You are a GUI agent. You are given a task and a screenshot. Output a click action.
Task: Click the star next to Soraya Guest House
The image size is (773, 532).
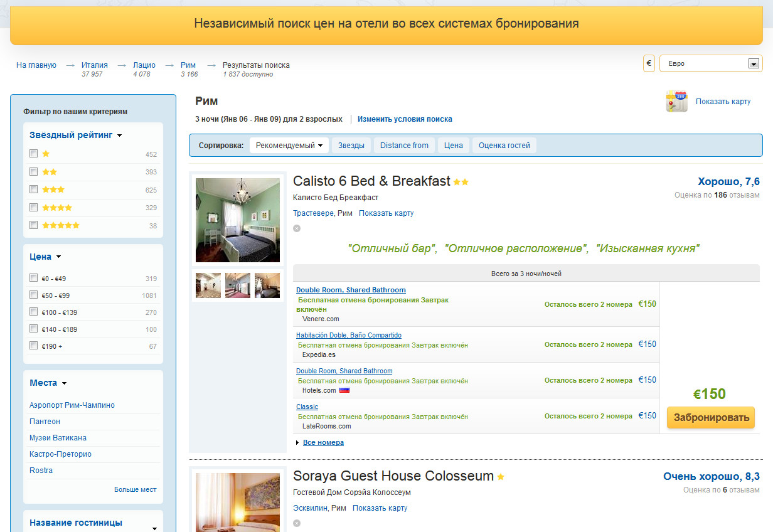(501, 477)
